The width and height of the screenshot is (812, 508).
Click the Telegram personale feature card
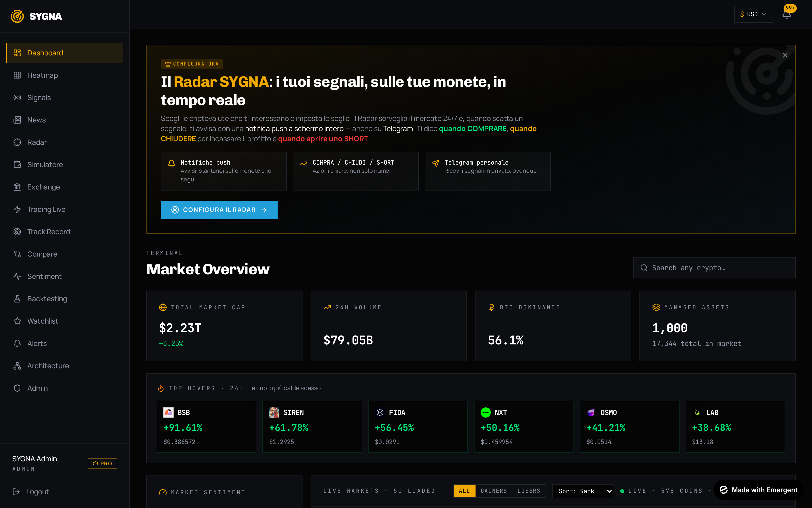[x=487, y=171]
